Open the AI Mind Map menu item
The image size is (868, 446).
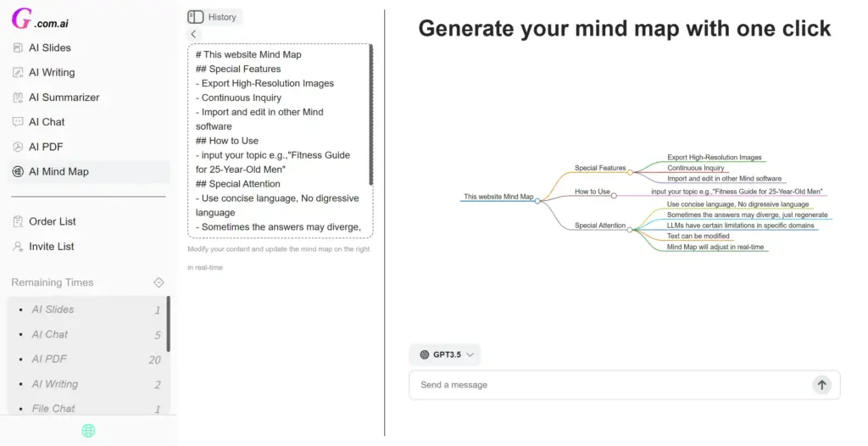pyautogui.click(x=58, y=171)
